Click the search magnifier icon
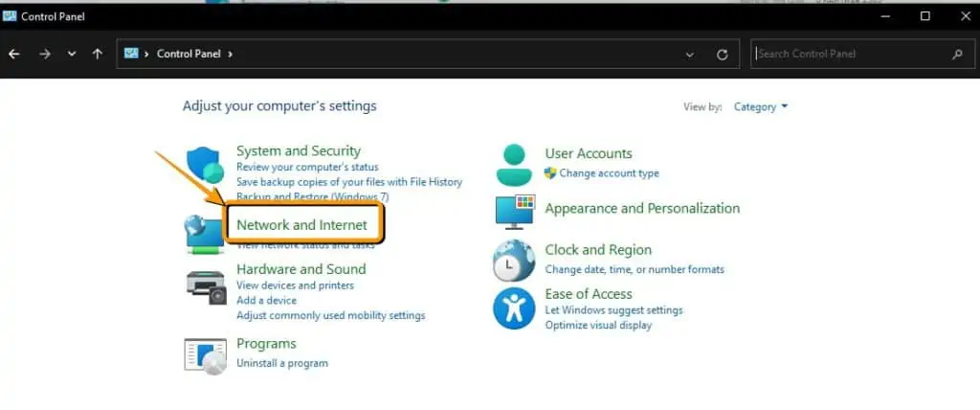Screen dimensions: 980x410 tap(957, 55)
